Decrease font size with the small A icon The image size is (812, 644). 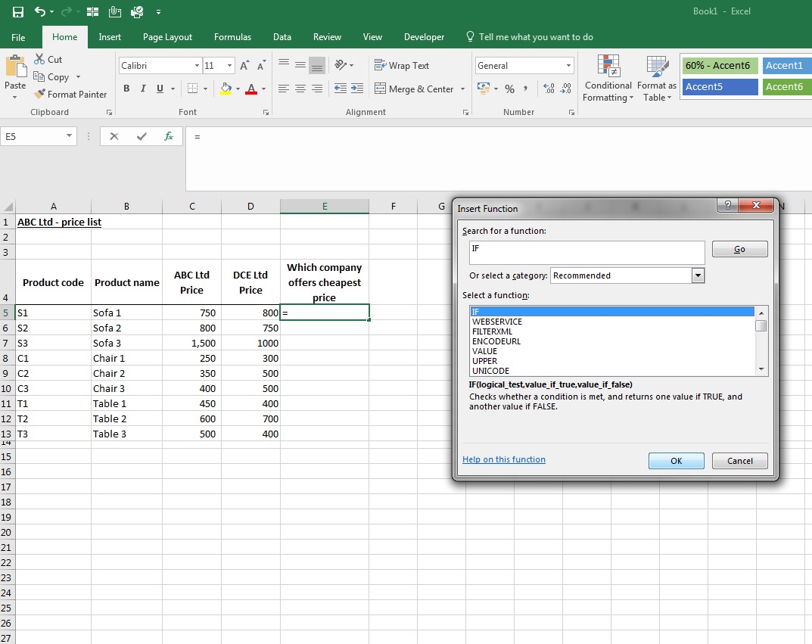(261, 66)
